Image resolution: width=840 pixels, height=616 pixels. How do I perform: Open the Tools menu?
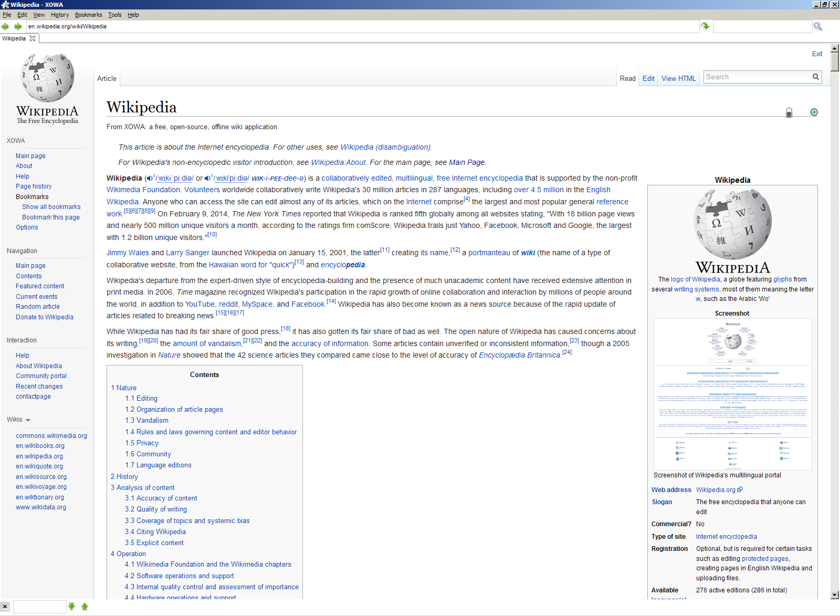(x=114, y=15)
